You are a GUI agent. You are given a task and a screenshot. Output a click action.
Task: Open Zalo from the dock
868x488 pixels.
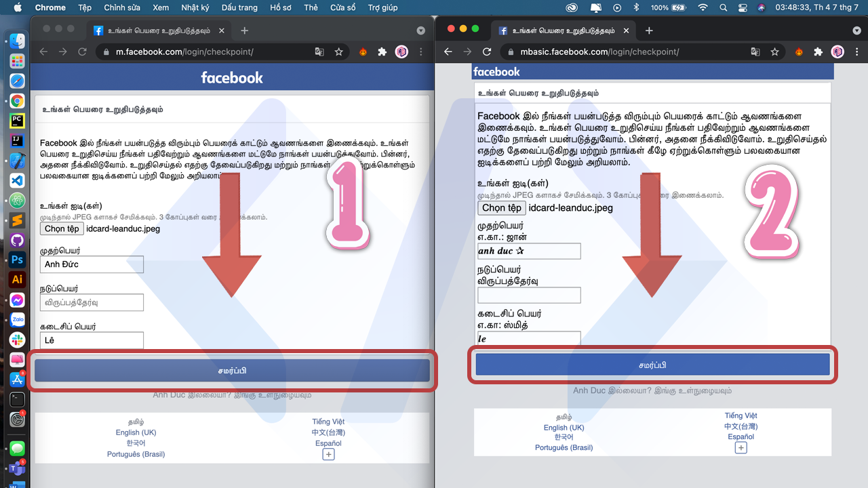[x=18, y=320]
